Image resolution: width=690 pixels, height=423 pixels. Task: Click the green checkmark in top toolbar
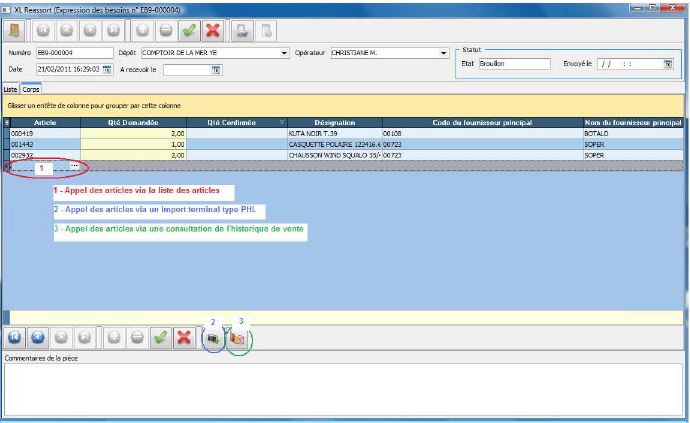coord(187,30)
